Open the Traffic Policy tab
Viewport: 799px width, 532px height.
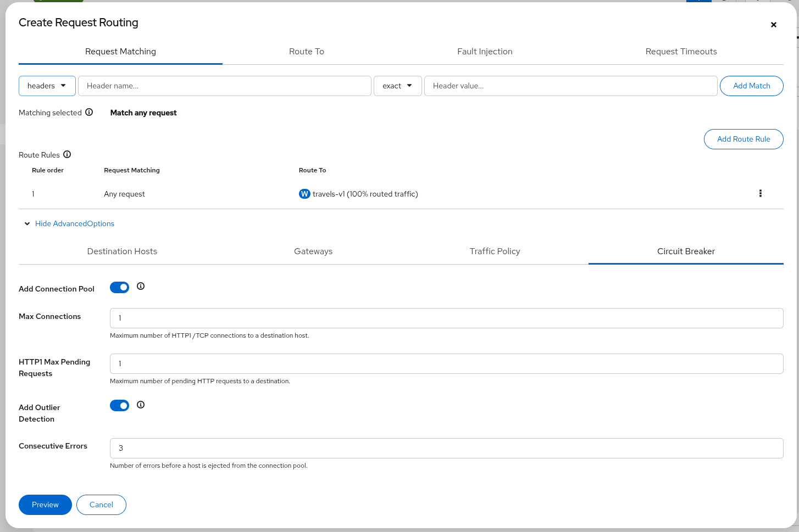point(495,251)
